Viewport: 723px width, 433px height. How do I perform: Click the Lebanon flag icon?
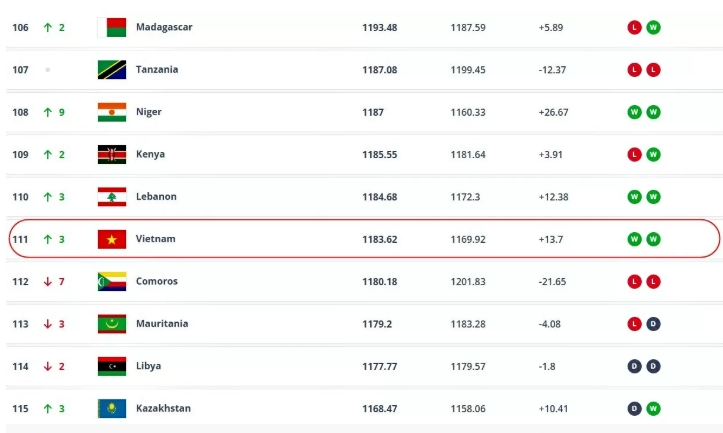112,197
